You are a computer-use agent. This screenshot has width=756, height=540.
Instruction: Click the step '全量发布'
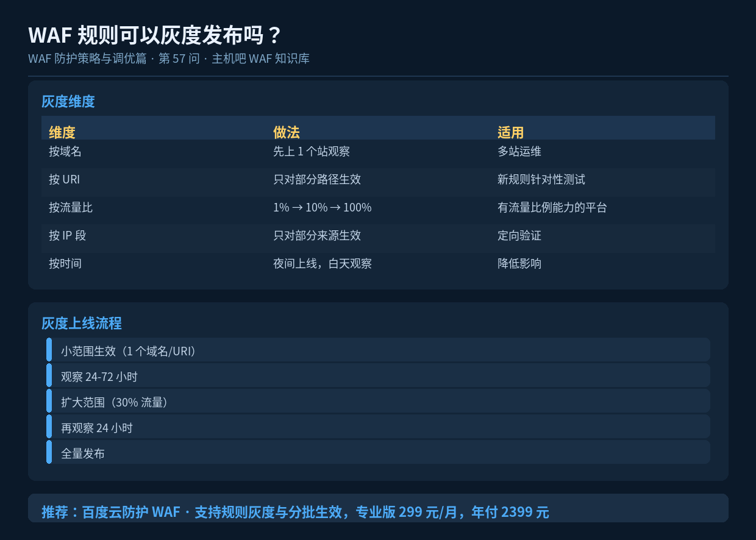[378, 452]
